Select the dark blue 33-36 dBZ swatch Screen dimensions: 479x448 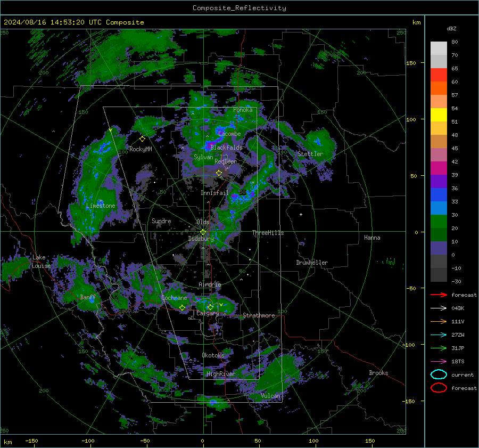[x=439, y=195]
